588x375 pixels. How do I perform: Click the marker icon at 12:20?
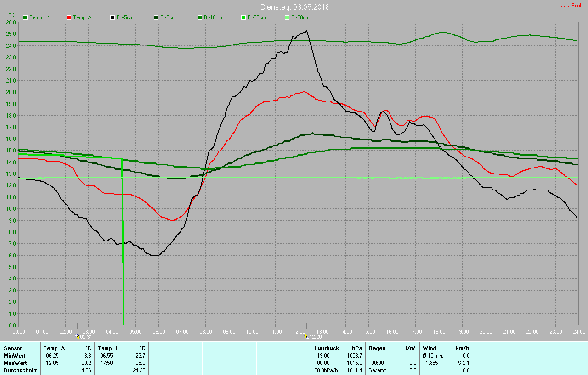point(306,336)
